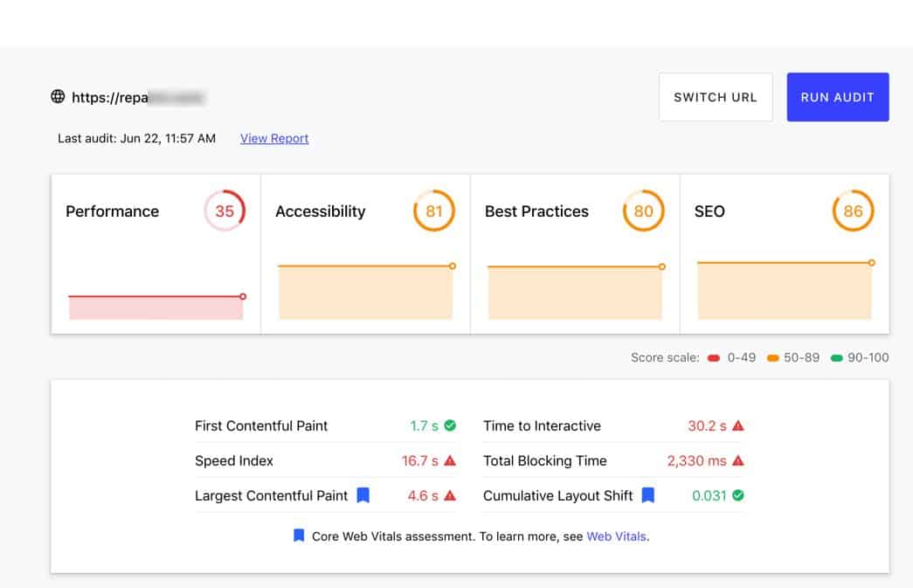The width and height of the screenshot is (913, 588).
Task: Click the 'Score scale:' label
Action: (665, 357)
